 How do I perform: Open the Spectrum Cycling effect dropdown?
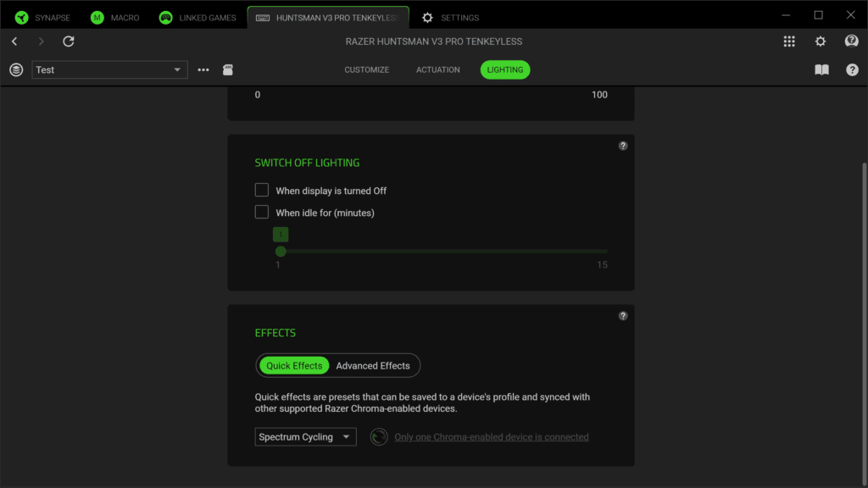point(305,437)
